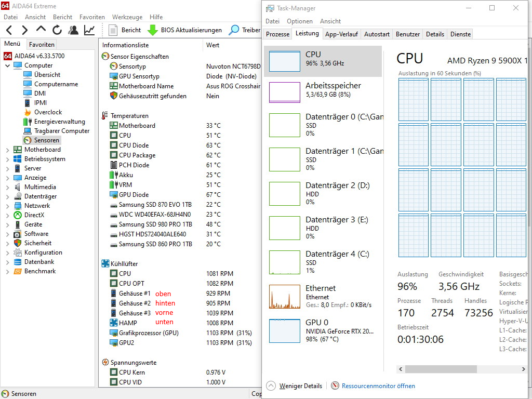The image size is (532, 399).
Task: Click the refresh icon in AIDA64 toolbar
Action: (57, 30)
